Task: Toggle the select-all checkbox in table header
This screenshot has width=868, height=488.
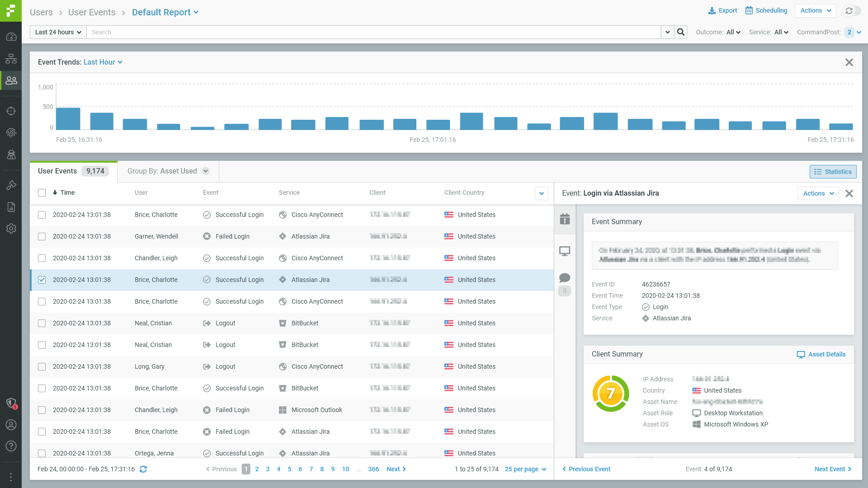Action: 42,193
